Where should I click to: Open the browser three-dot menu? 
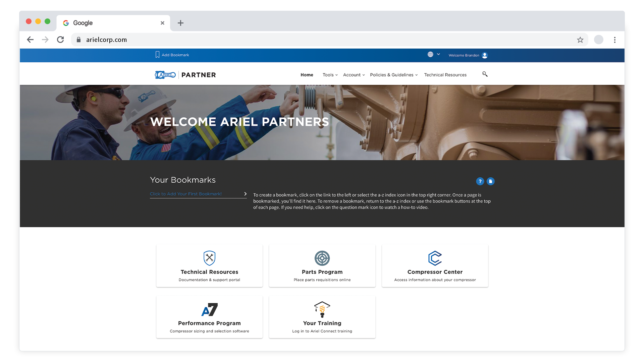coord(615,40)
